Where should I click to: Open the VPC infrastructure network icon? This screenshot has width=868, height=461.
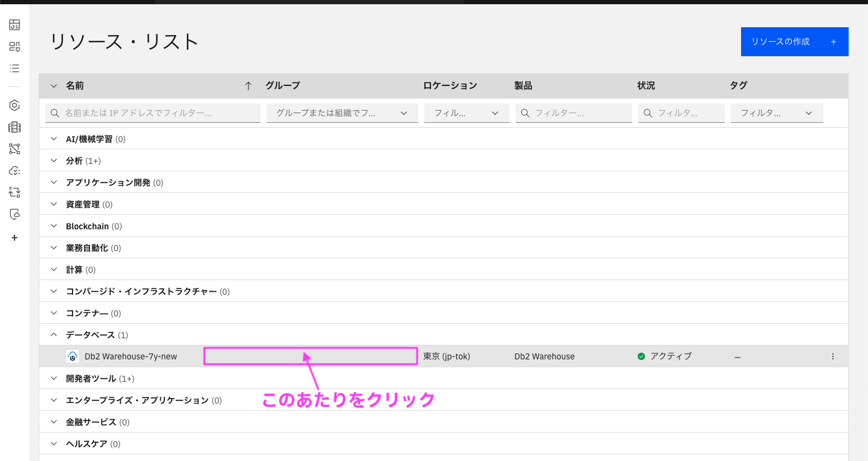coord(15,149)
